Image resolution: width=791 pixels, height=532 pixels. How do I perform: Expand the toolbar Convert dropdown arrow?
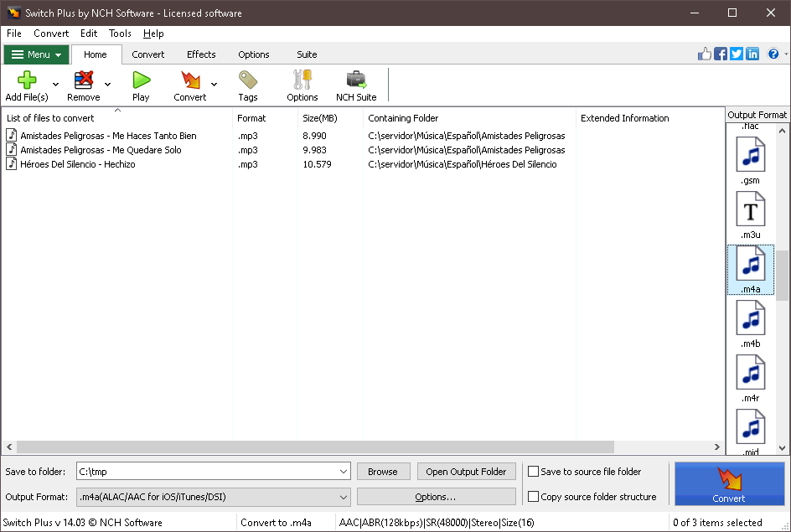214,85
